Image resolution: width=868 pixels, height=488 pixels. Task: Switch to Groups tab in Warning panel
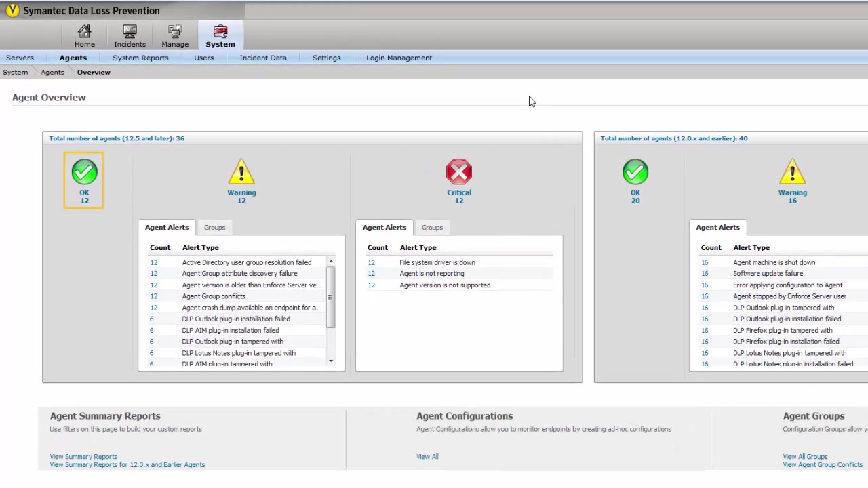tap(214, 228)
